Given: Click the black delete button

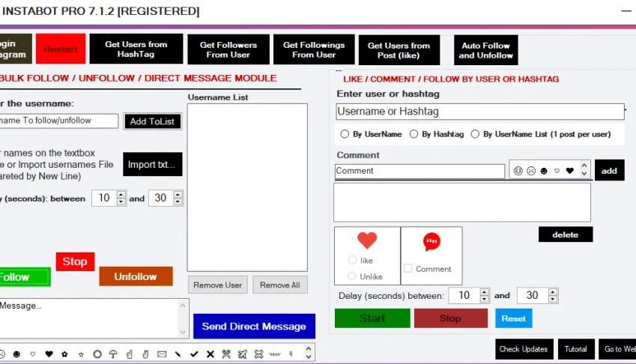Looking at the screenshot, I should (566, 234).
